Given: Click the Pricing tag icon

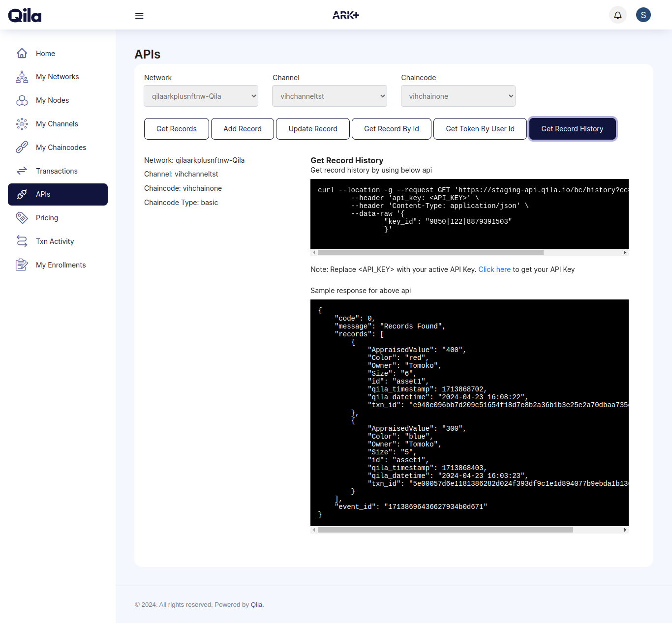Looking at the screenshot, I should [22, 218].
